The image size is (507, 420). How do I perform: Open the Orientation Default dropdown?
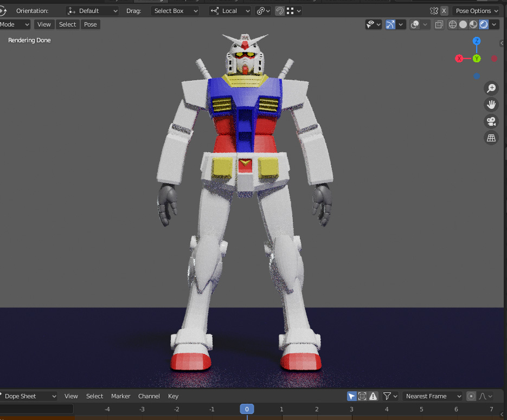coord(92,11)
